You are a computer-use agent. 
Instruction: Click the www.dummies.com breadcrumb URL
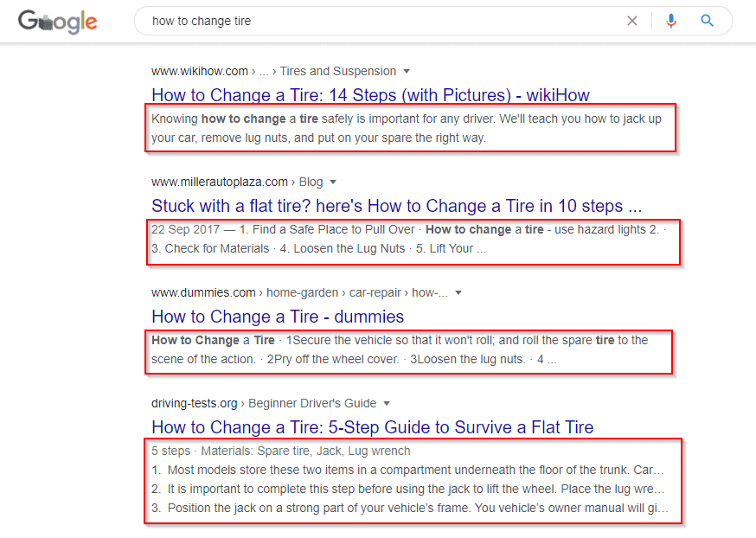[203, 292]
